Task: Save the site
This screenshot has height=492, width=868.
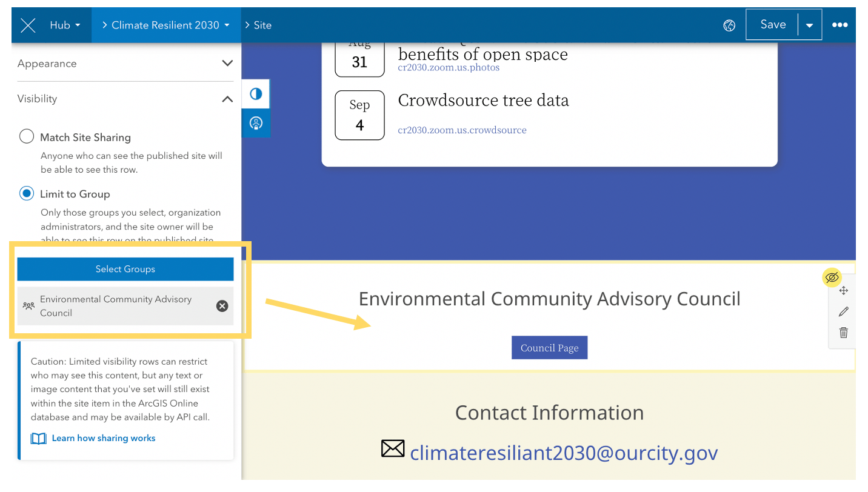Action: pyautogui.click(x=772, y=24)
